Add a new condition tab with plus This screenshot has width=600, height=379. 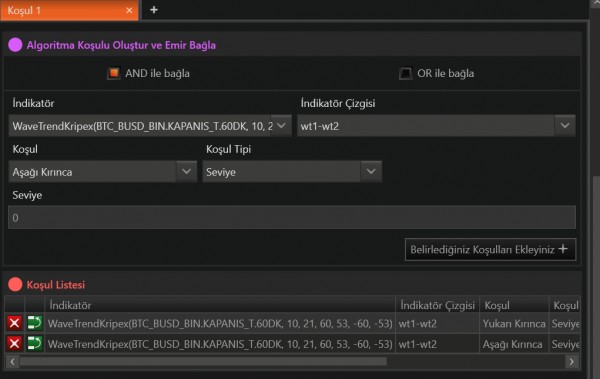[154, 10]
